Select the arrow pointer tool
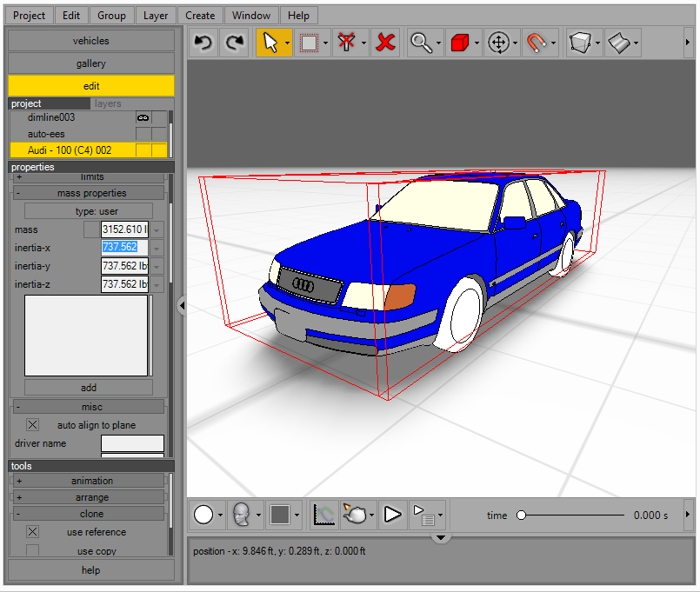This screenshot has height=592, width=700. [270, 43]
